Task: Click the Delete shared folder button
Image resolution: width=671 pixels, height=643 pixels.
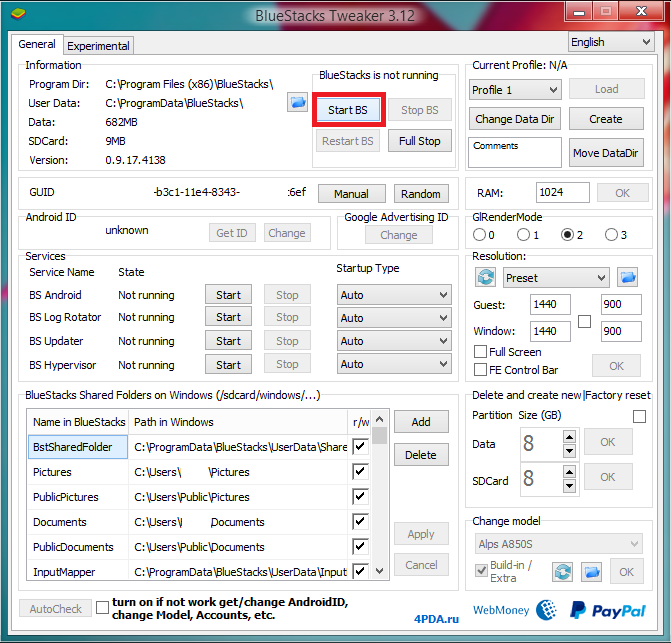Action: coord(421,455)
